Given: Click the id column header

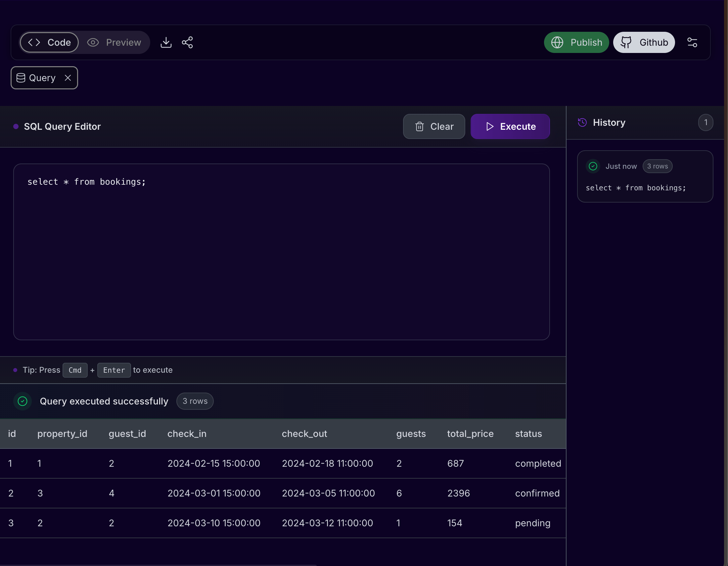Looking at the screenshot, I should coord(12,434).
